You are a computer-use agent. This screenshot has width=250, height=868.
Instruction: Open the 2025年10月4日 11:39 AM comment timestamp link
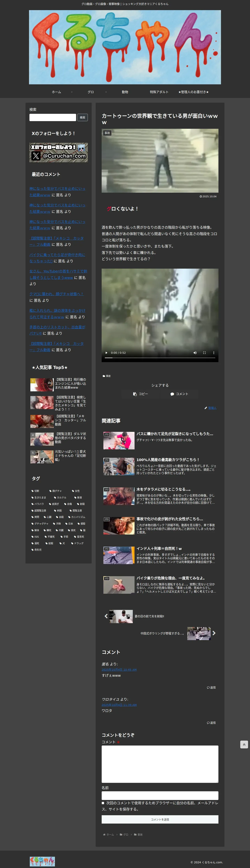point(119,705)
